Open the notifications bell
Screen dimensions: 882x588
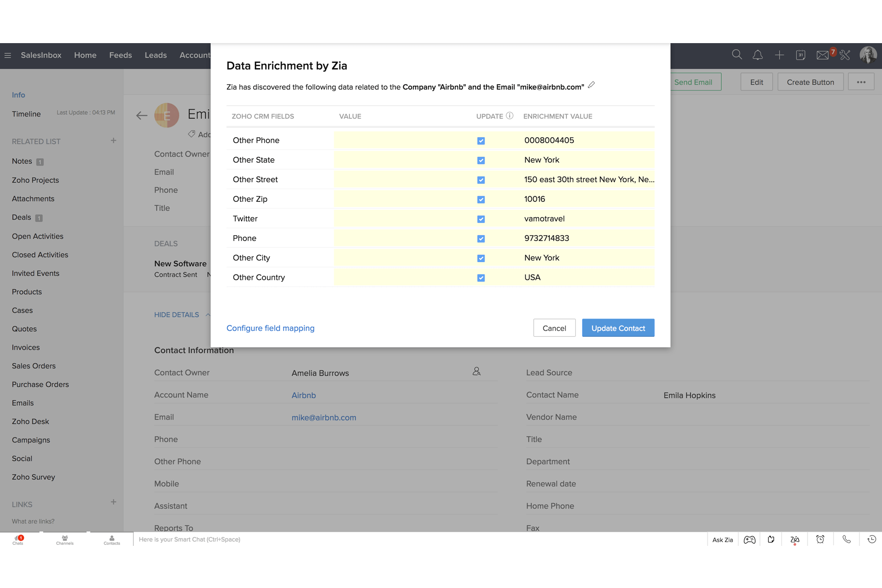tap(758, 55)
